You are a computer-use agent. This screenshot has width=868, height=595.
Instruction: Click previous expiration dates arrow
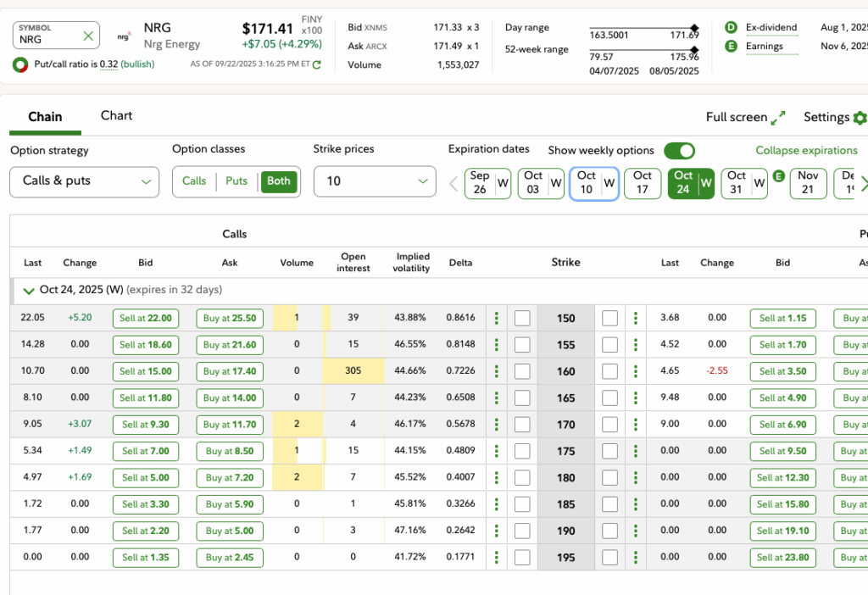[x=453, y=183]
